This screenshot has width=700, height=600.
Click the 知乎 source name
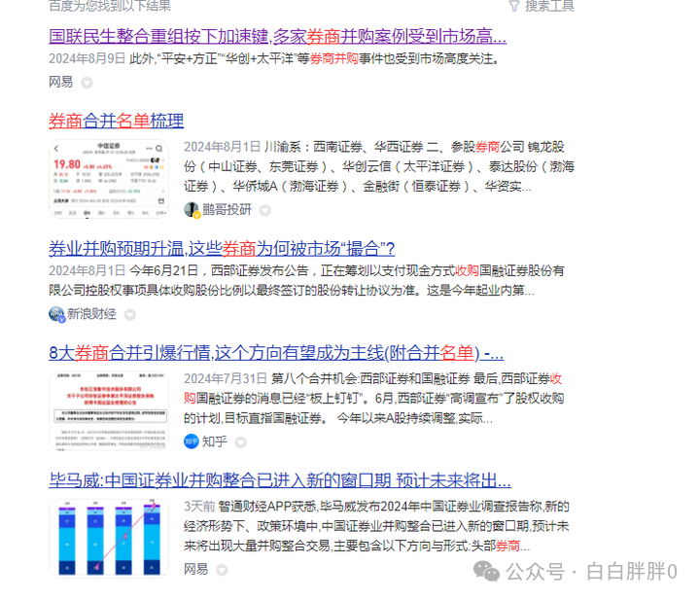pos(214,441)
